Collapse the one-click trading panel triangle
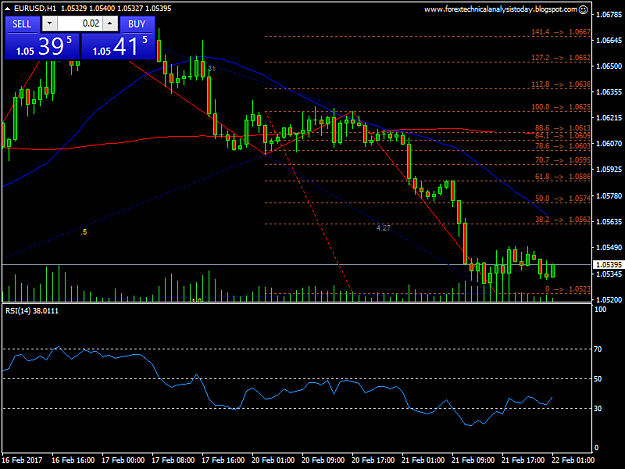The image size is (625, 469). tap(7, 8)
